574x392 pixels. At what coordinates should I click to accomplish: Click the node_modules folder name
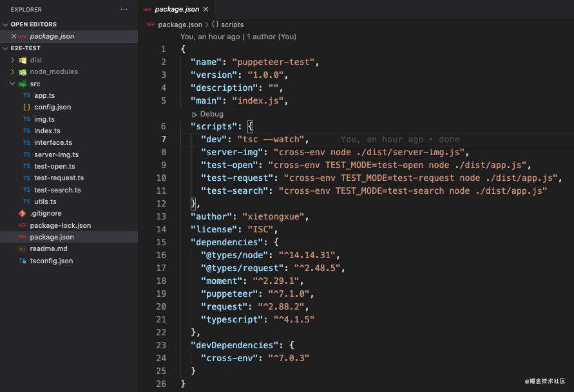point(54,71)
